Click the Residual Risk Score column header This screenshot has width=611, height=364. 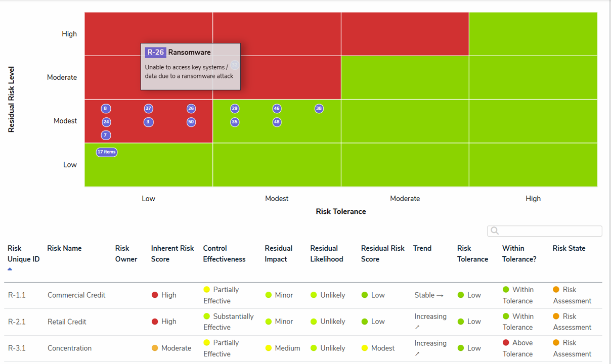382,254
